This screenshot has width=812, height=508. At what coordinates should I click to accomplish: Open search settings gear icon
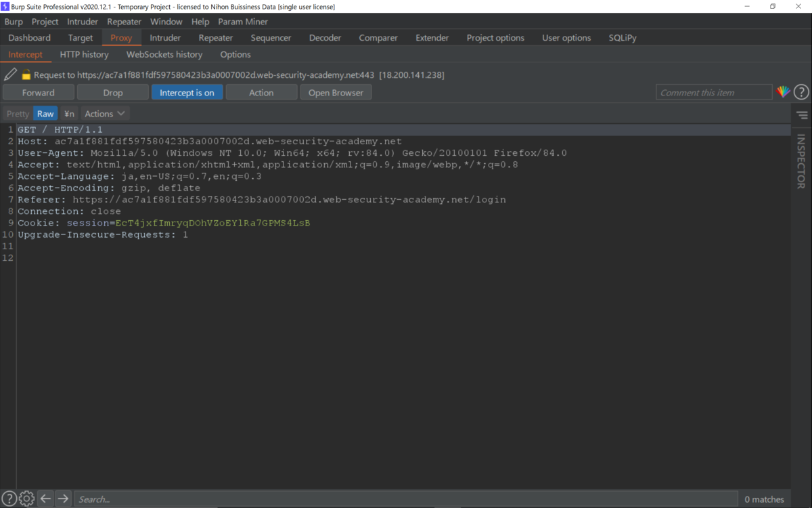click(26, 499)
